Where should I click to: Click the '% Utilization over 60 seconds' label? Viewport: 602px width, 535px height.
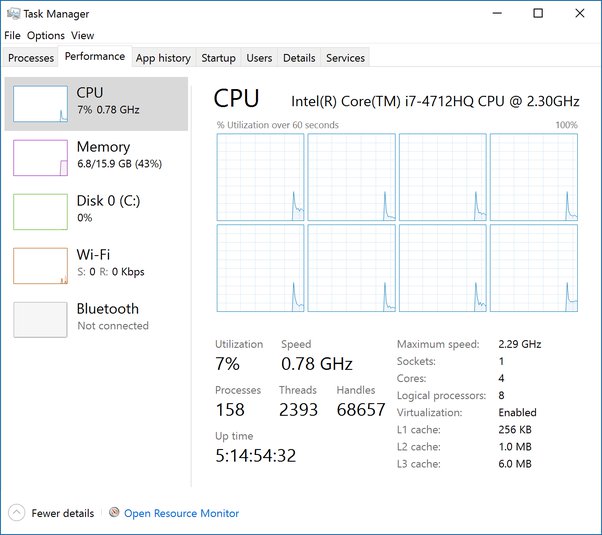click(x=278, y=125)
